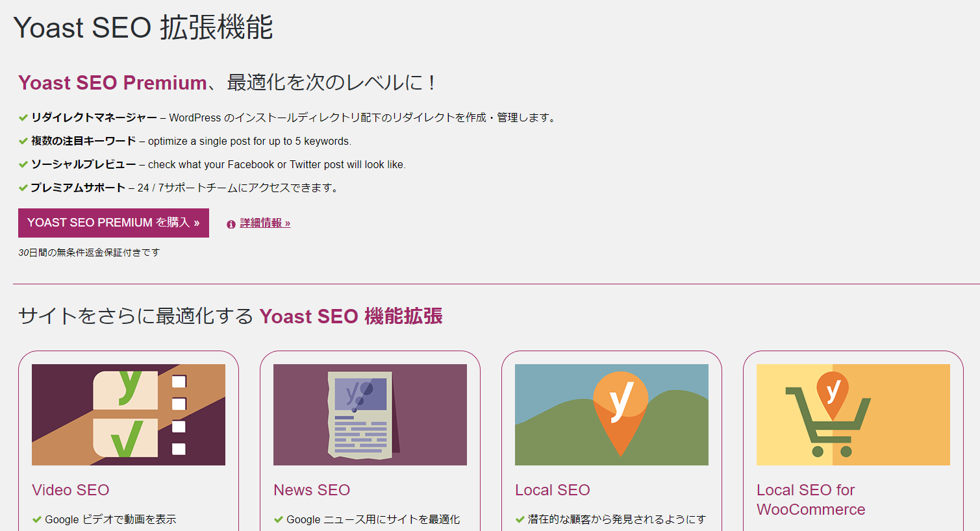
Task: Click the YOAST SEO PREMIUM を購入 button
Action: 114,223
